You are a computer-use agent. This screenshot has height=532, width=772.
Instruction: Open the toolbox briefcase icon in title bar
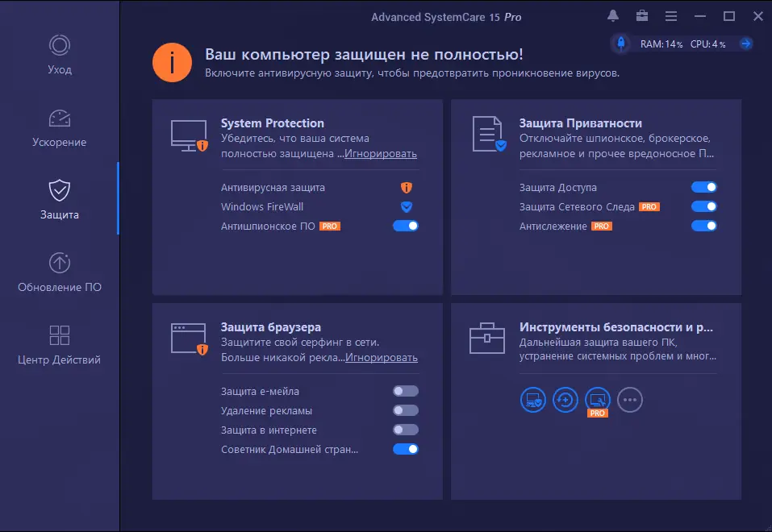tap(642, 16)
